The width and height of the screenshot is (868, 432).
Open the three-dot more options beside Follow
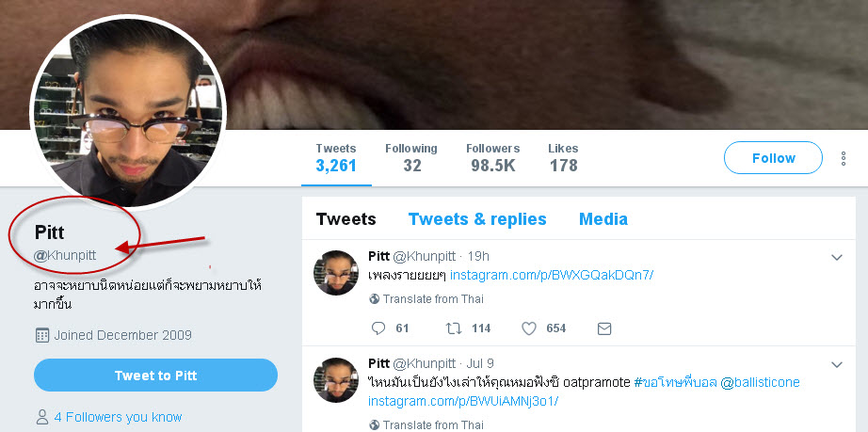point(844,159)
